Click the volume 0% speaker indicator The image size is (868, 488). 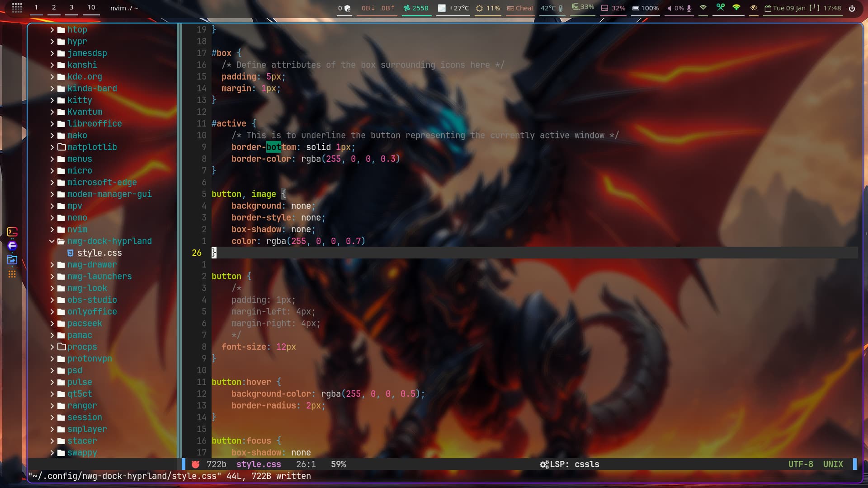[x=675, y=8]
